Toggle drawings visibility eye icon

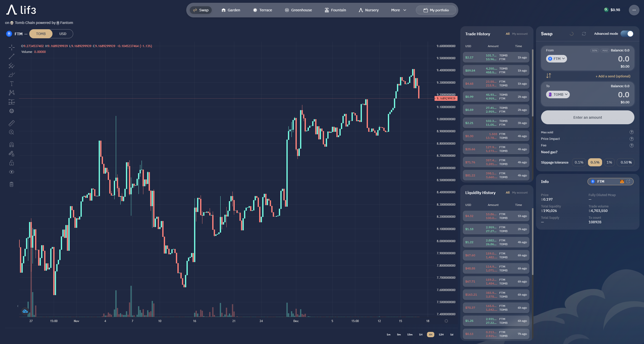coord(12,172)
